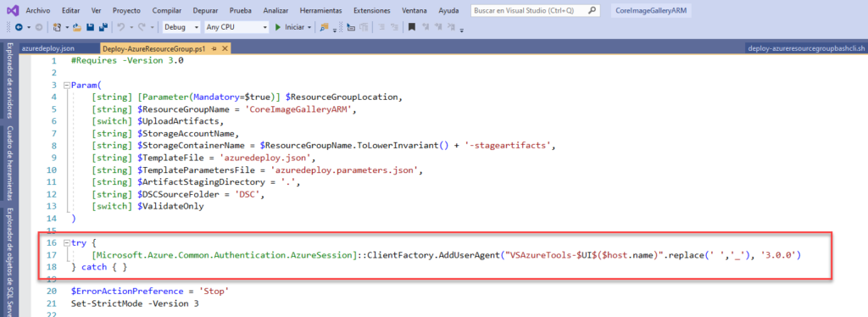Collapse the try { code block
The height and width of the screenshot is (317, 868).
67,243
